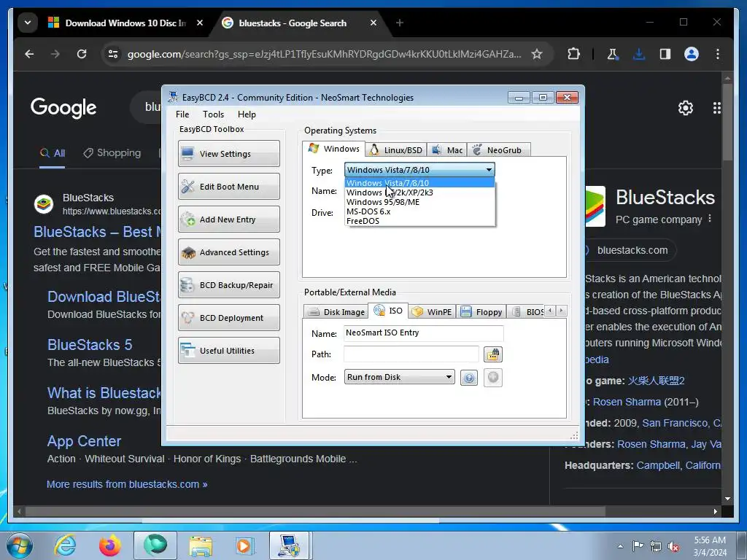Switch to the BIOS media tab
747x560 pixels.
[x=527, y=312]
